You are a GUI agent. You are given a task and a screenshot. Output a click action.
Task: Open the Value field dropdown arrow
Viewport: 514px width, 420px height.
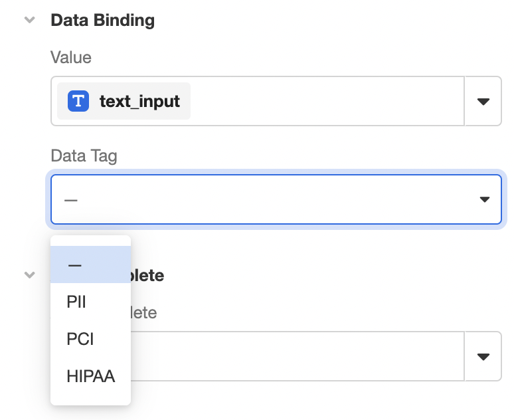(483, 101)
